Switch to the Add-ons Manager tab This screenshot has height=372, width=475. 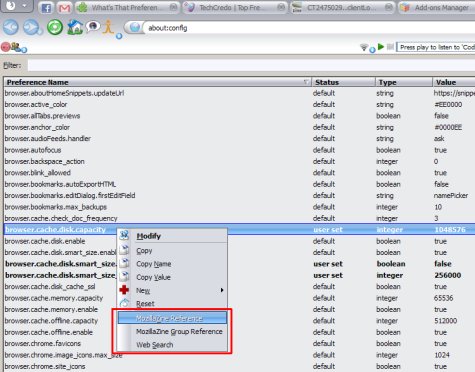pyautogui.click(x=437, y=7)
